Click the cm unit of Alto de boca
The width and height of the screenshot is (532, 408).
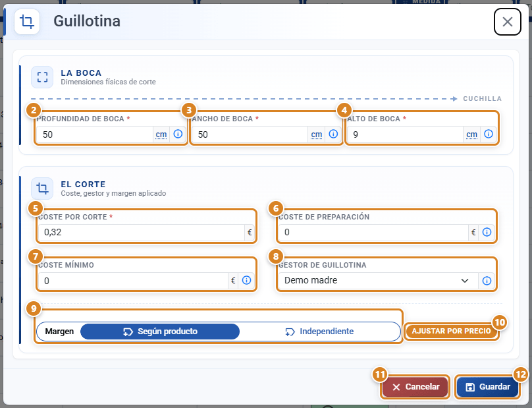point(471,134)
